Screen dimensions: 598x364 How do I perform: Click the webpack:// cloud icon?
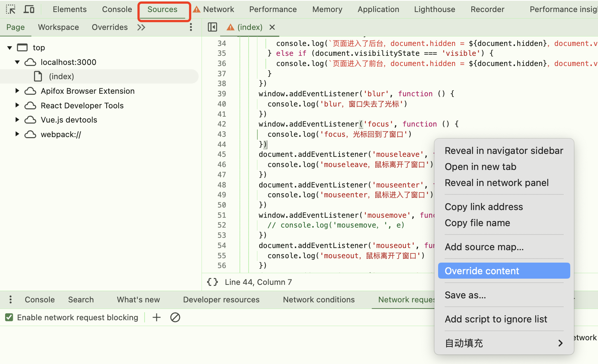click(x=30, y=135)
